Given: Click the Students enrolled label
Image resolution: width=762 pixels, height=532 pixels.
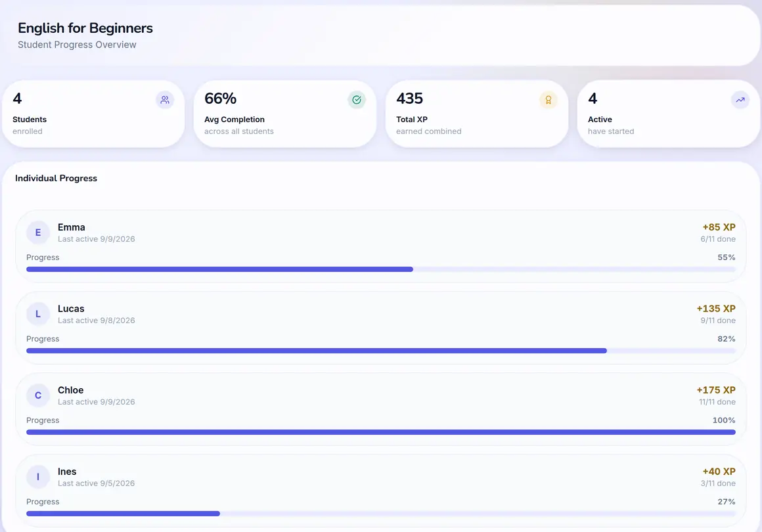Looking at the screenshot, I should pos(30,120).
